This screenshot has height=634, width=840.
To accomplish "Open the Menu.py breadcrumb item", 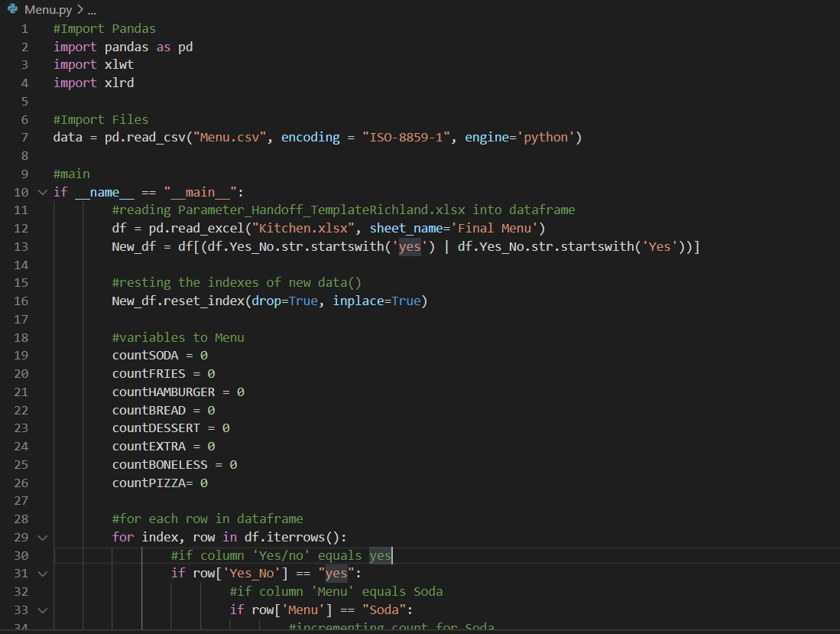I will pyautogui.click(x=47, y=10).
